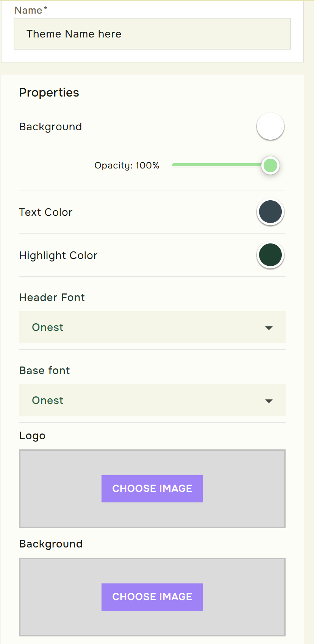314x644 pixels.
Task: Click the Text Color label
Action: click(46, 212)
